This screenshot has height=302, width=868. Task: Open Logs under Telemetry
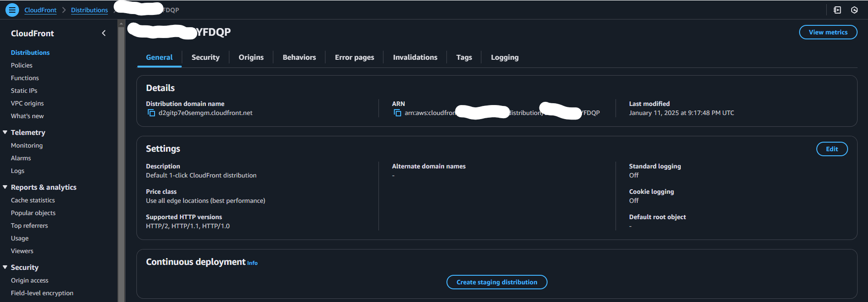[x=18, y=171]
